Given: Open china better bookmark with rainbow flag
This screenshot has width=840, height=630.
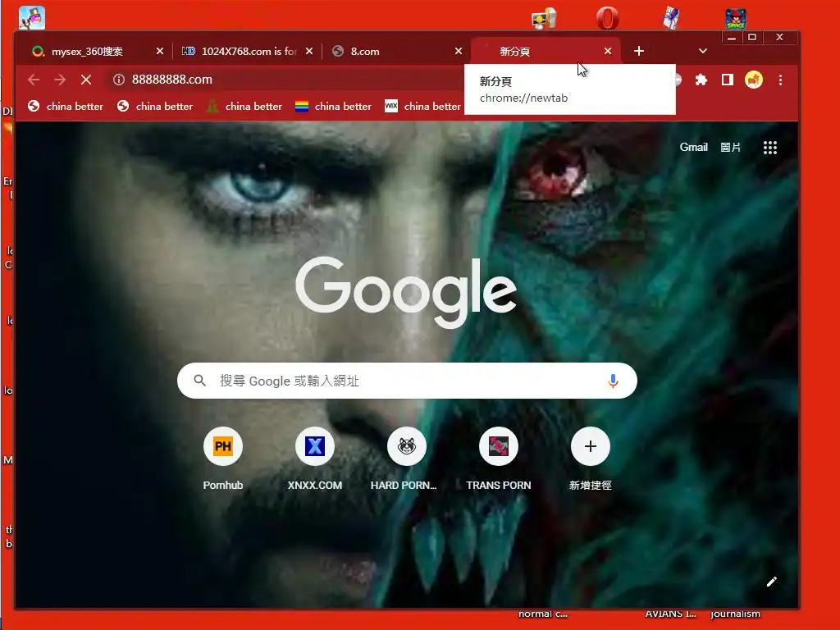Looking at the screenshot, I should point(333,107).
